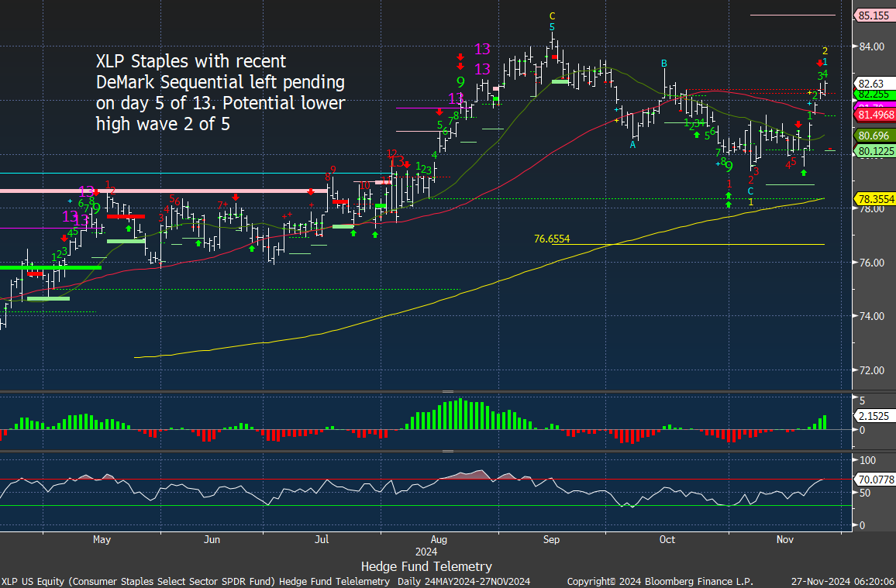896x588 pixels.
Task: Click the yellow 78.3554 price tag
Action: click(x=874, y=198)
